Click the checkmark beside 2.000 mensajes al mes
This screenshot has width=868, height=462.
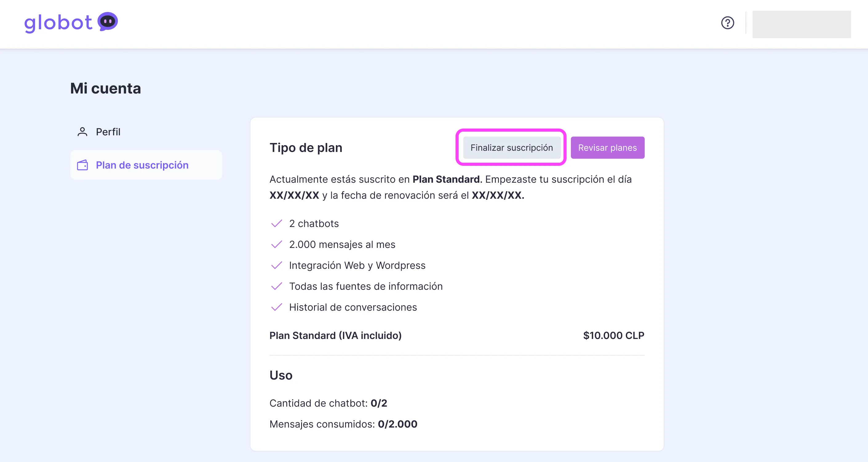[276, 244]
